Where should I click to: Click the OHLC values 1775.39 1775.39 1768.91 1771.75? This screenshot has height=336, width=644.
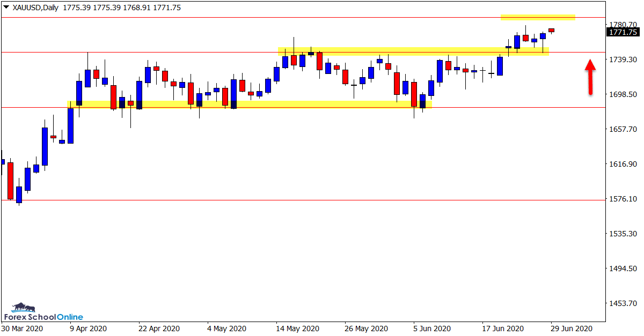pyautogui.click(x=122, y=8)
